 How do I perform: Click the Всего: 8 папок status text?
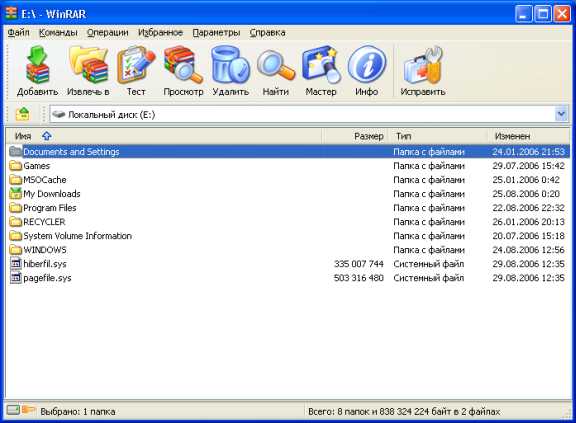(x=404, y=412)
